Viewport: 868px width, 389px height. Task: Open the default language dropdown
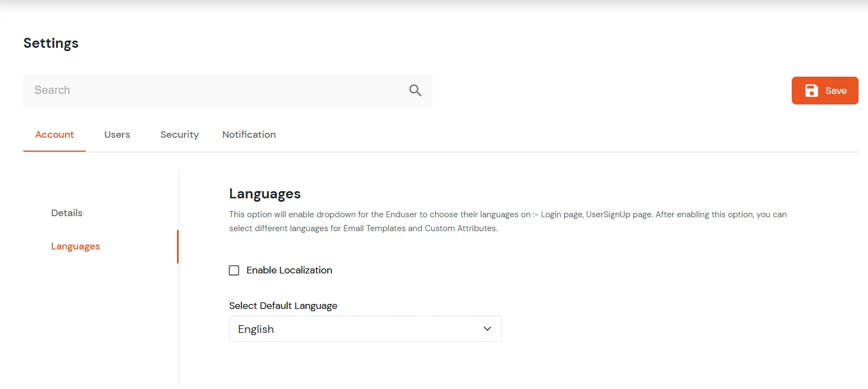pos(365,328)
